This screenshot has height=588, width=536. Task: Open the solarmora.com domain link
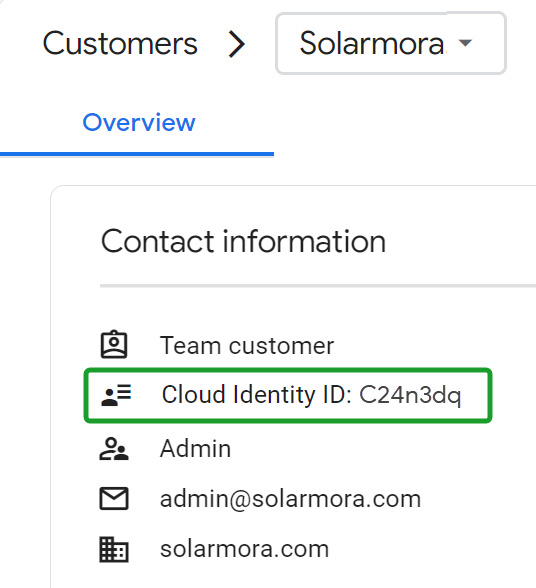pyautogui.click(x=245, y=549)
